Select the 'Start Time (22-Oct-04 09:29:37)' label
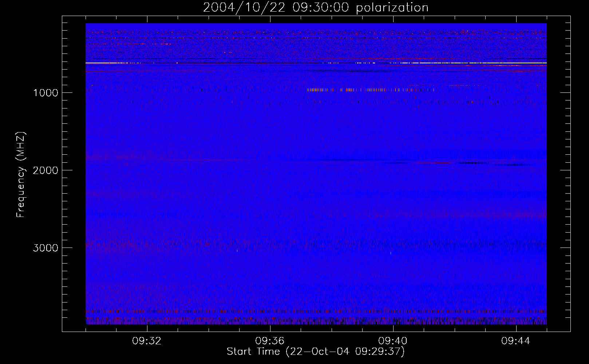 coord(316,352)
